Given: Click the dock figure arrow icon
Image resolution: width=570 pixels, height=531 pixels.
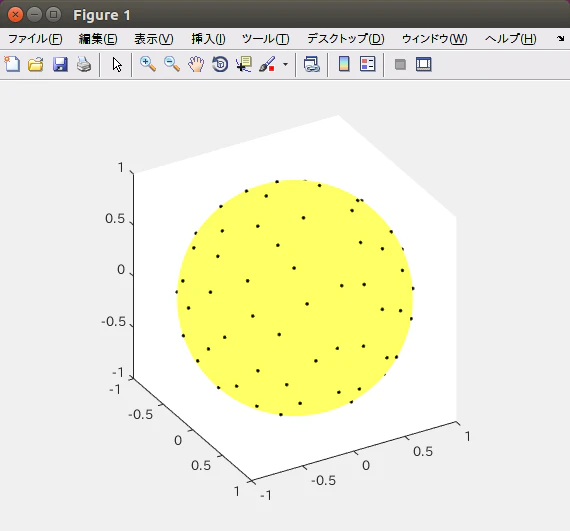Looking at the screenshot, I should 560,38.
